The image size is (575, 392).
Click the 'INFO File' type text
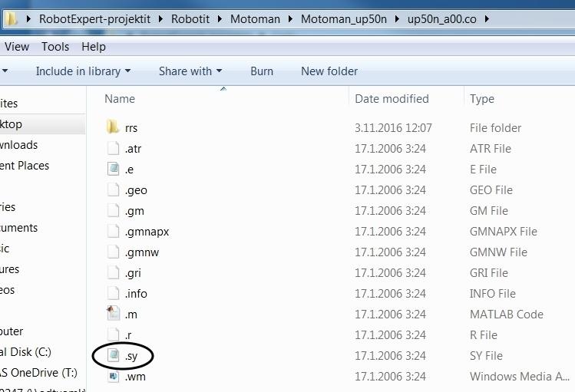[493, 294]
